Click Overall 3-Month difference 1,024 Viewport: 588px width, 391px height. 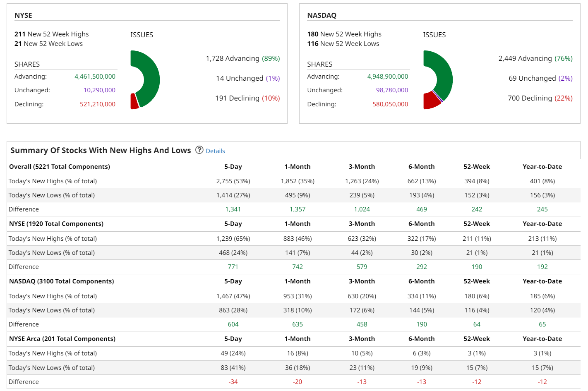[x=362, y=209]
